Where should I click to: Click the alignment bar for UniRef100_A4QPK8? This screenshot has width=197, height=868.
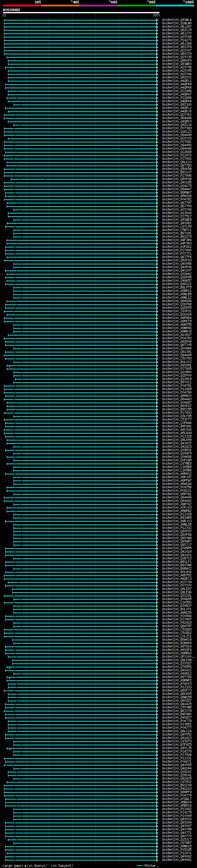click(x=82, y=84)
